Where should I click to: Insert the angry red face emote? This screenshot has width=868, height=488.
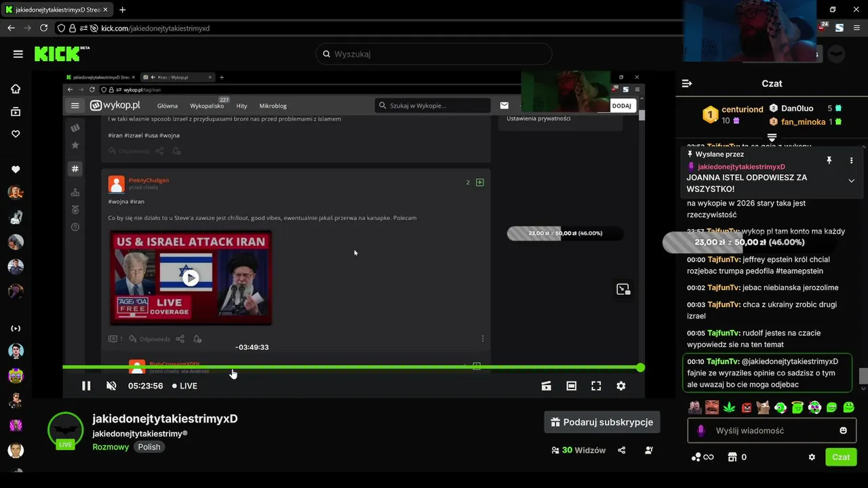pos(746,407)
